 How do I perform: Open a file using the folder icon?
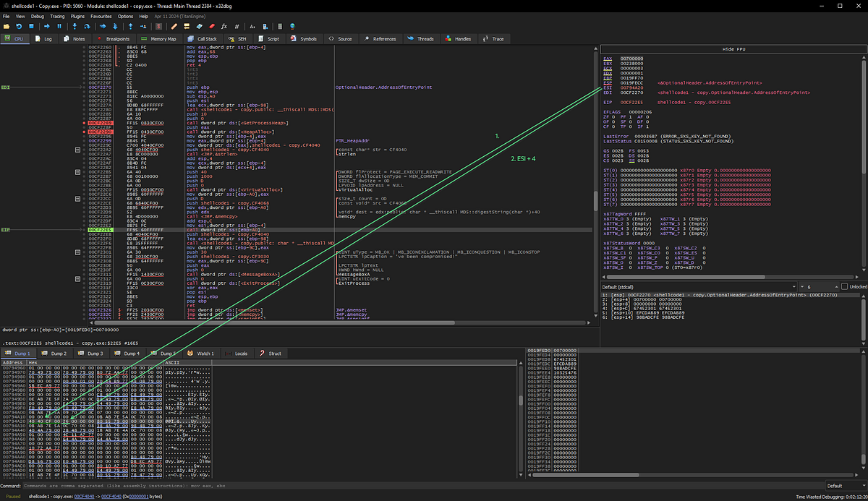[x=6, y=26]
